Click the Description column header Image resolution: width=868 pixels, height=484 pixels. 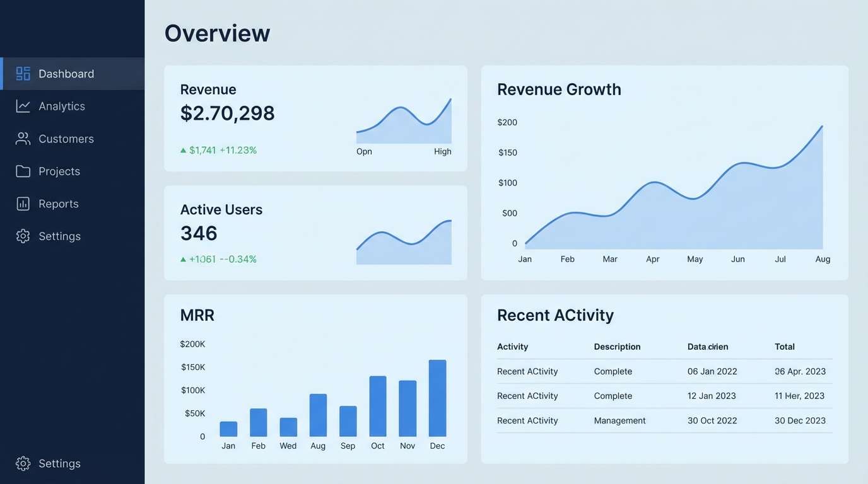617,347
